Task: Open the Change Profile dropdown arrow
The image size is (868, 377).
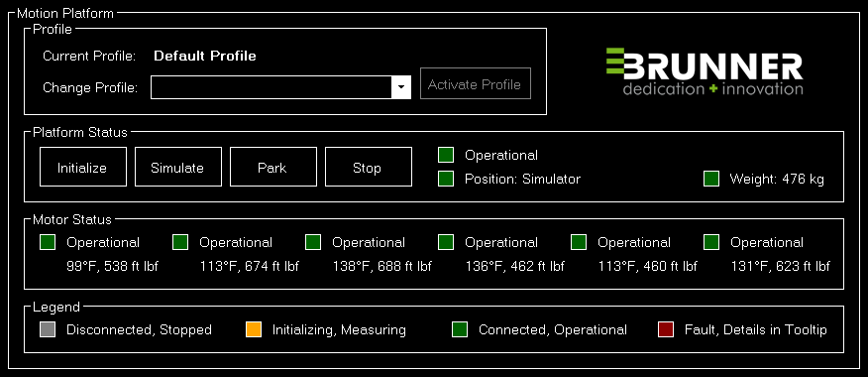Action: (x=401, y=87)
